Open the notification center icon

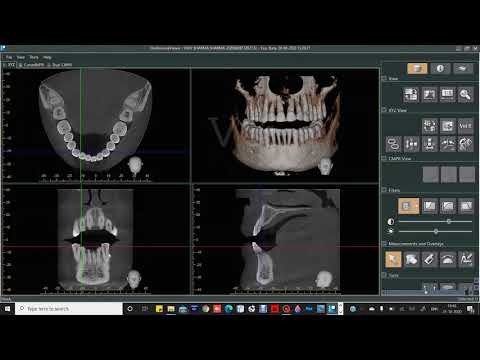[x=470, y=309]
